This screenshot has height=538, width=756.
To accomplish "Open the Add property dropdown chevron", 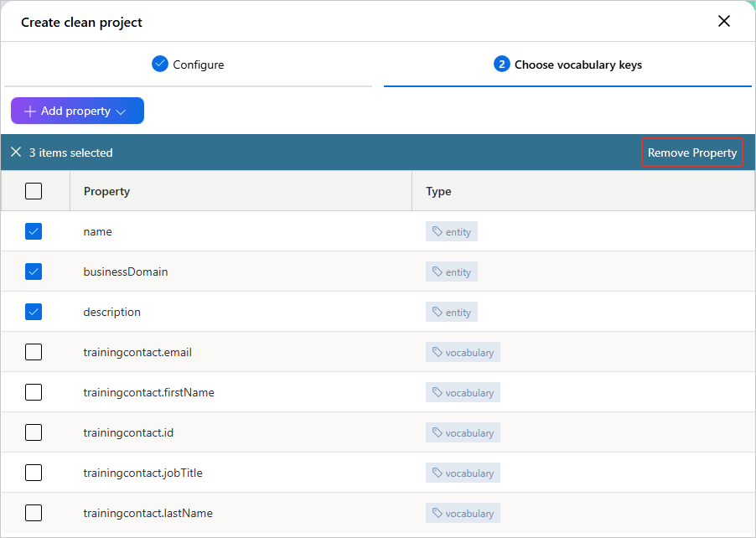I will [121, 111].
